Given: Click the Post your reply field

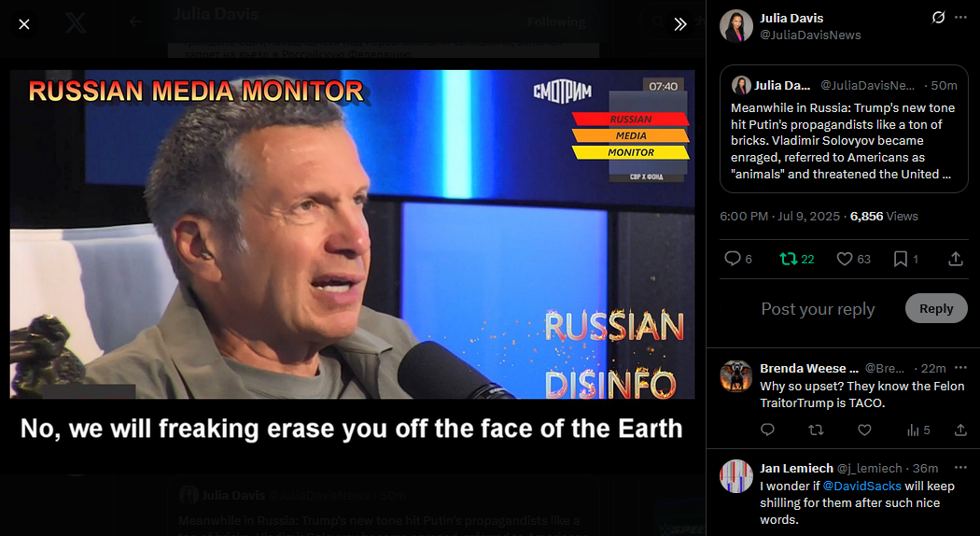Looking at the screenshot, I should click(x=819, y=309).
